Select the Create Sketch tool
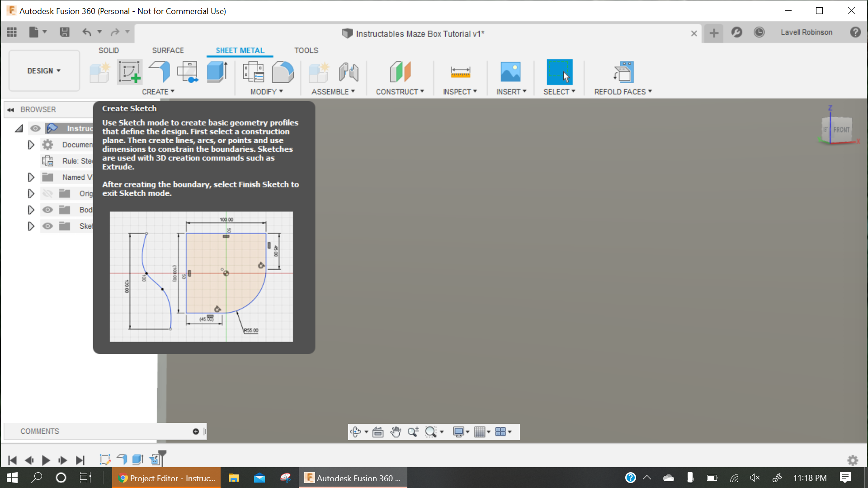Image resolution: width=868 pixels, height=488 pixels. (129, 72)
